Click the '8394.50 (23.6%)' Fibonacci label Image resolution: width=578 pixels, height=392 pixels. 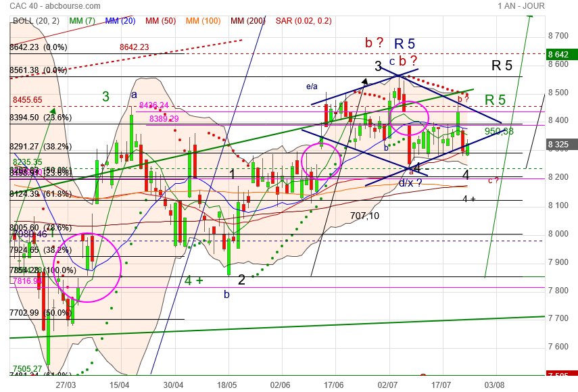click(x=41, y=118)
